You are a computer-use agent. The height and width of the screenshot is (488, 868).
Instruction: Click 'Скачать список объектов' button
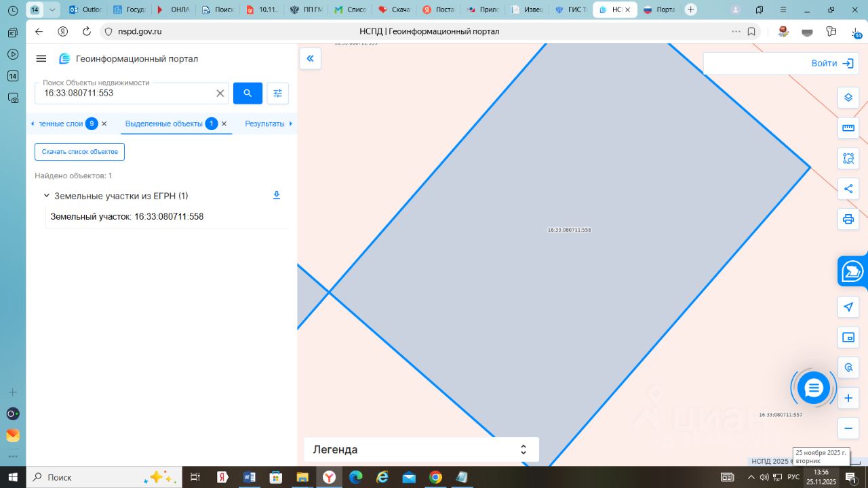(x=79, y=152)
